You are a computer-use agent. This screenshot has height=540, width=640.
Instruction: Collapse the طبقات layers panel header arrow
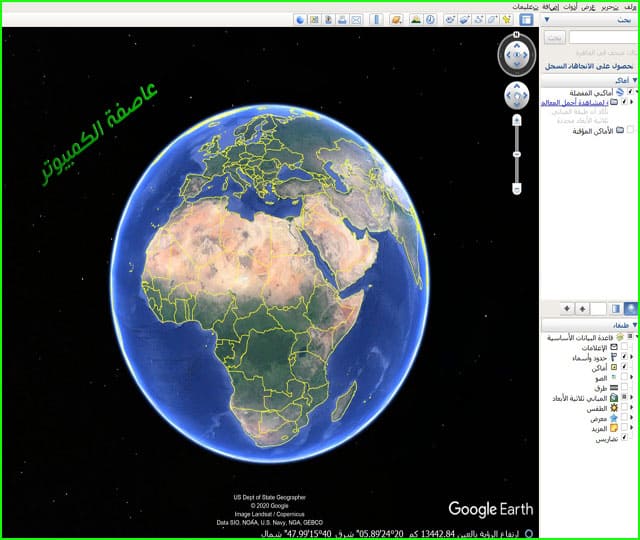tap(634, 325)
